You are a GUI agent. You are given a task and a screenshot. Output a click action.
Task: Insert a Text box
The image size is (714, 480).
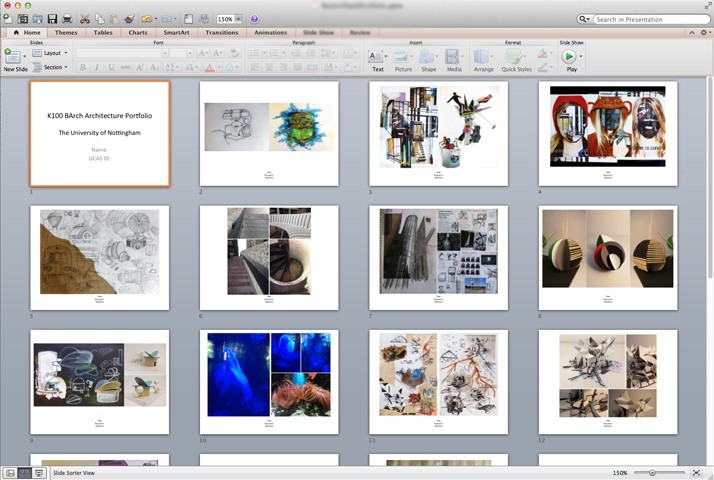coord(375,56)
